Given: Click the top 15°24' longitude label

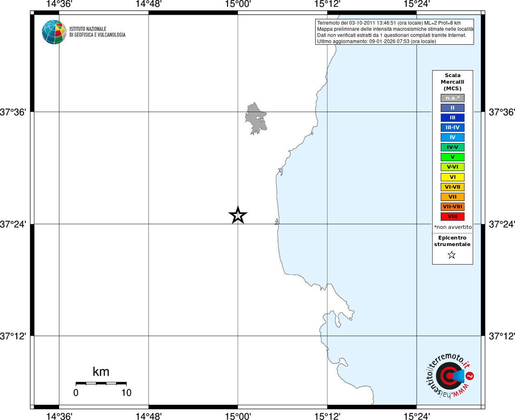Looking at the screenshot, I should pos(417,4).
